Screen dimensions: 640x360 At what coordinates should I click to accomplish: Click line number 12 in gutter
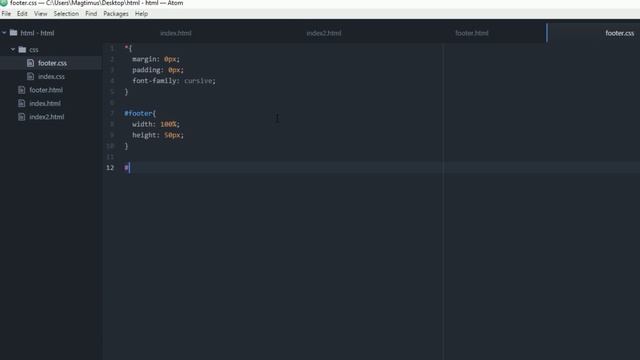(110, 168)
